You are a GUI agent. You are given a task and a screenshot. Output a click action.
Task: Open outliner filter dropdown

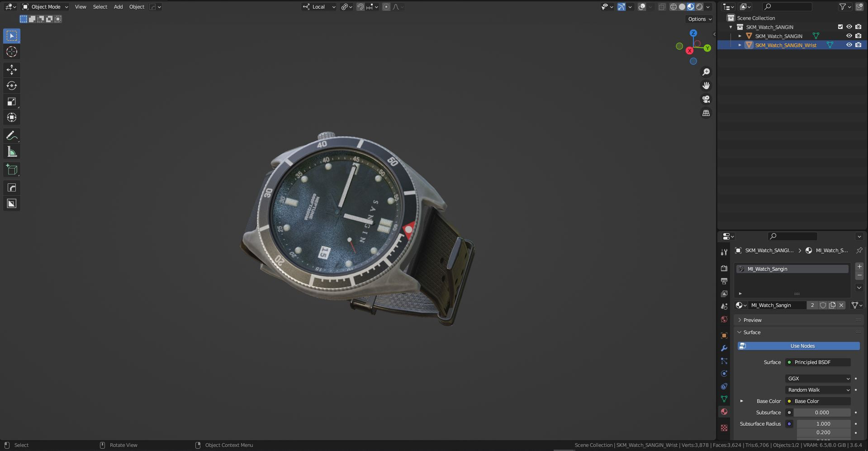pyautogui.click(x=845, y=7)
